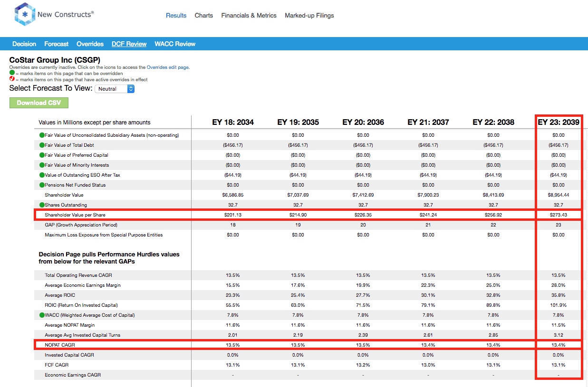Switch to the WACC Review tab
This screenshot has height=387, width=588.
pos(175,44)
